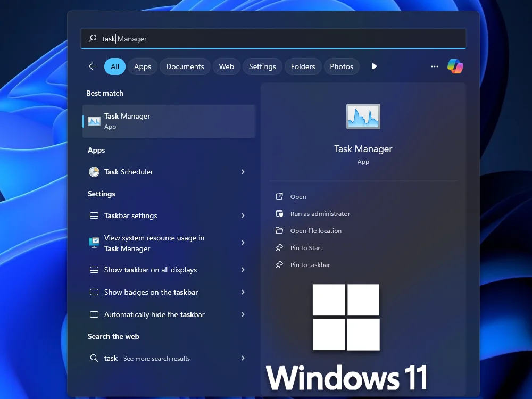Viewport: 532px width, 399px height.
Task: Click the web search magnifier icon
Action: click(x=94, y=358)
